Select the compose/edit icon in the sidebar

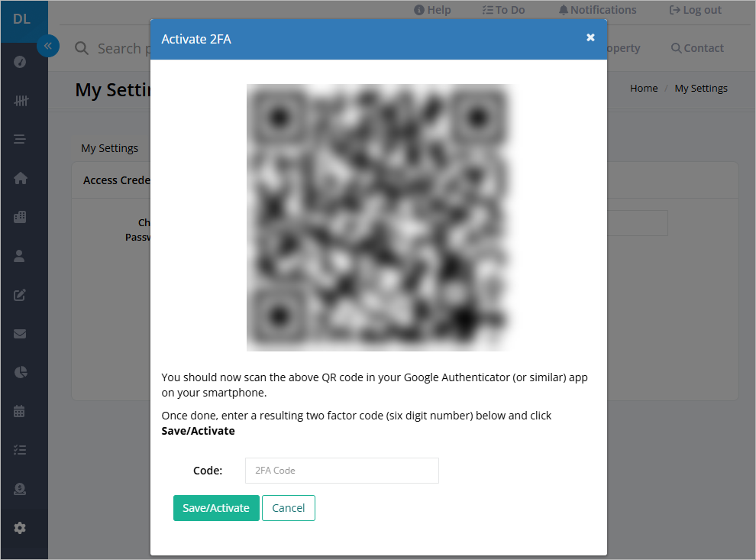click(20, 295)
